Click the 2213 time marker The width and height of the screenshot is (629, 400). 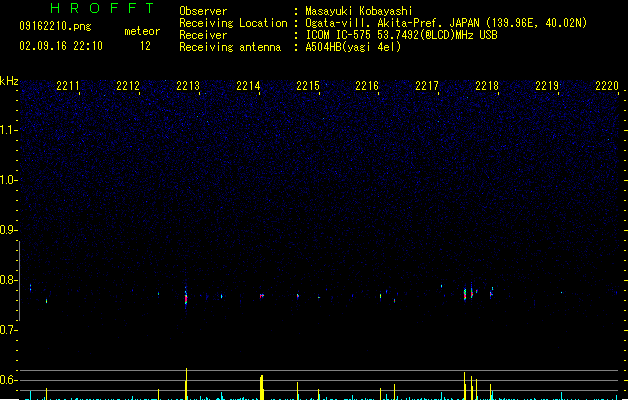click(x=188, y=86)
